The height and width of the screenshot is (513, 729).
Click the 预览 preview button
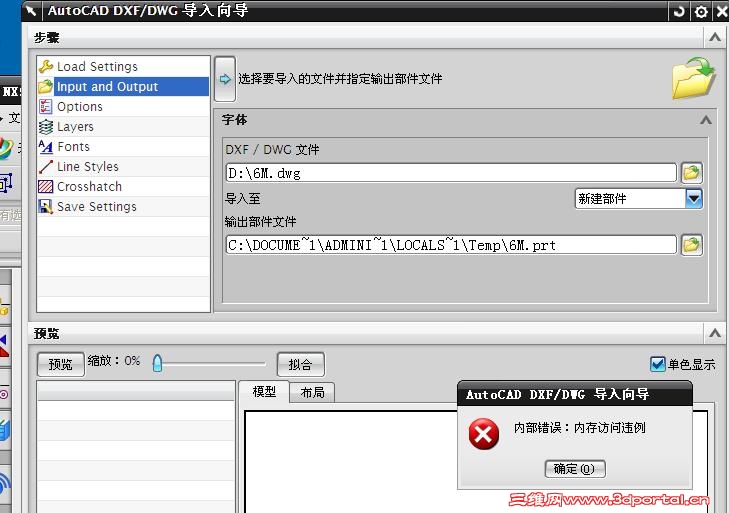60,364
